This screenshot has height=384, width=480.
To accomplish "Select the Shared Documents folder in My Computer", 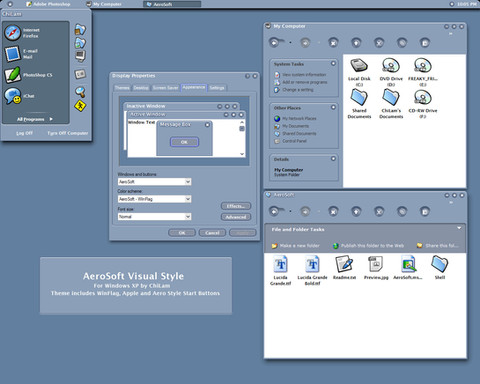I will point(359,104).
